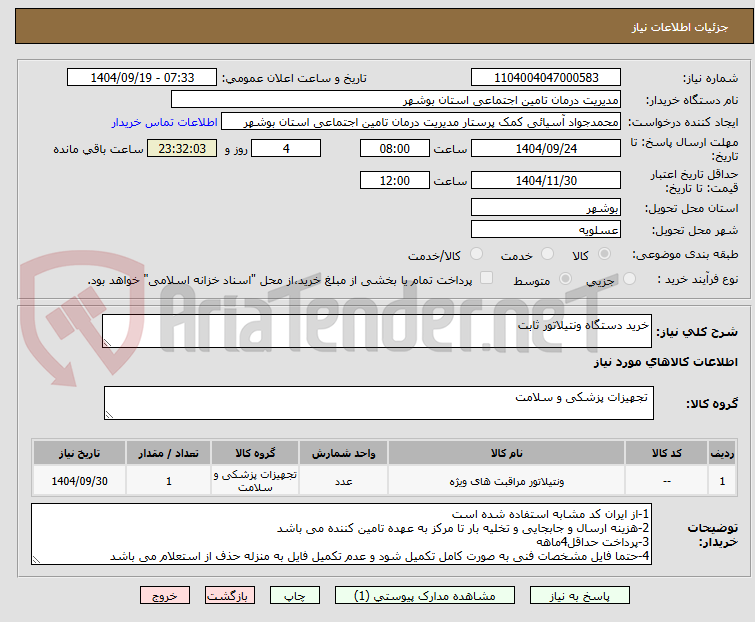Click مشاهده مدارک پیوستی (1) button

pos(425,596)
